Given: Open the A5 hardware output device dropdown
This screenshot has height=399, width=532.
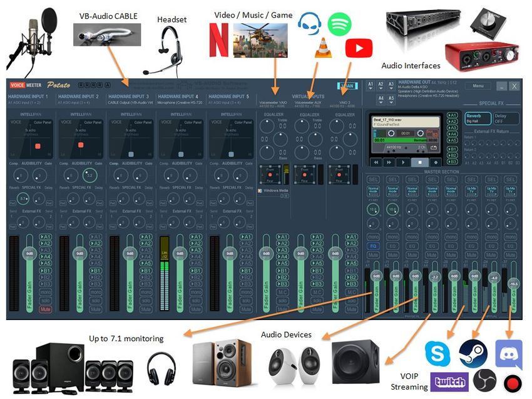Looking at the screenshot, I should pos(392,100).
